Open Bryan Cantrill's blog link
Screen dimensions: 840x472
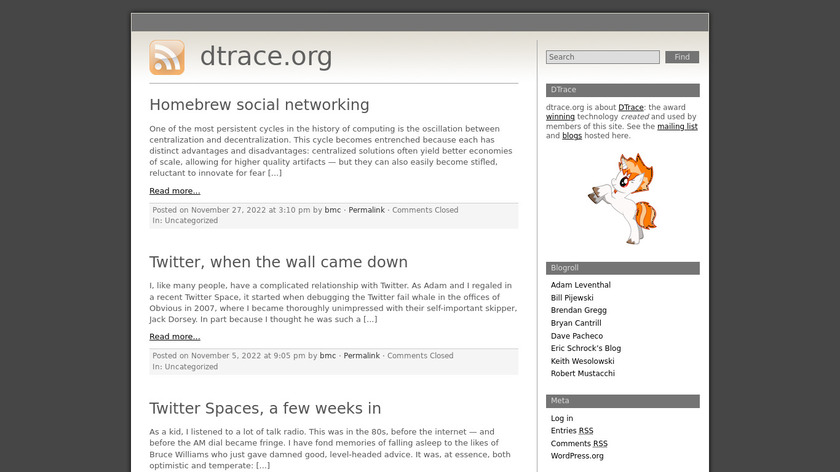click(x=576, y=323)
